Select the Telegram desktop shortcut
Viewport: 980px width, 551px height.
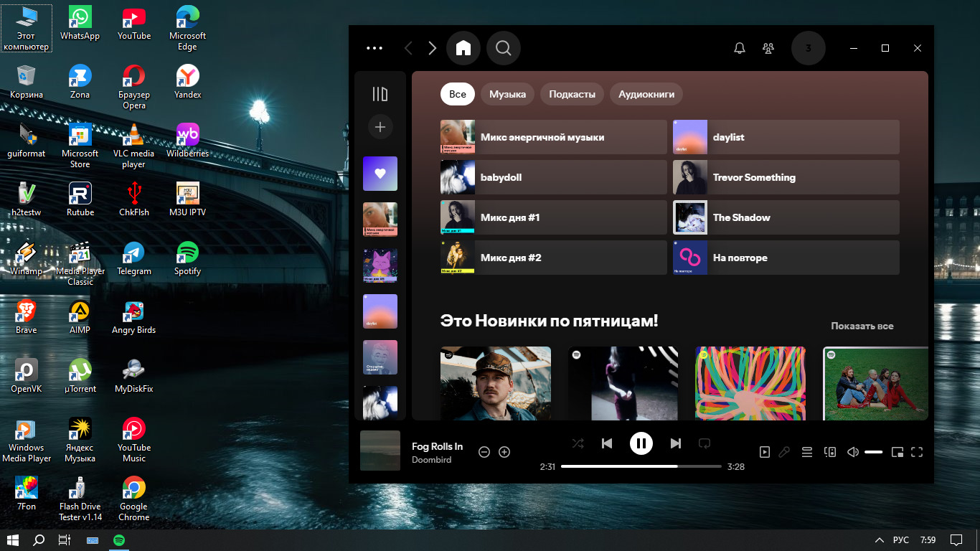(x=134, y=258)
